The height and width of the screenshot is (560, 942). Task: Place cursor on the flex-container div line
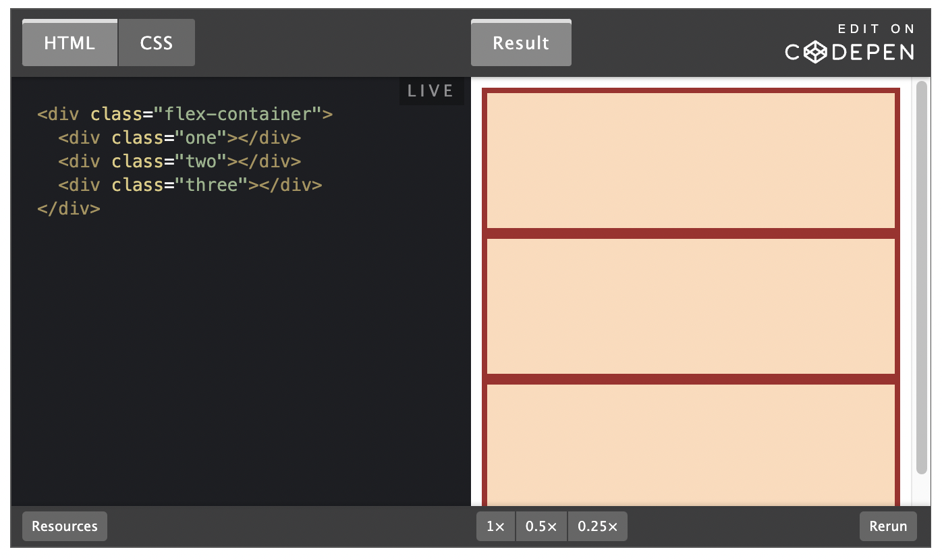(x=185, y=114)
